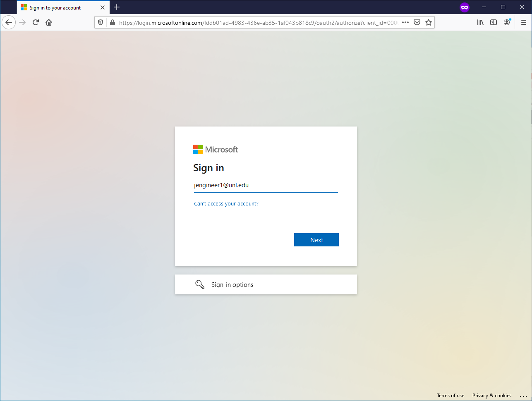
Task: Maximize the Firefox window
Action: [x=503, y=7]
